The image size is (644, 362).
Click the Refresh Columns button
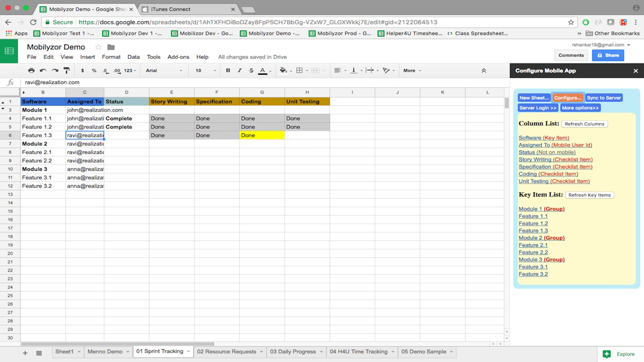584,124
